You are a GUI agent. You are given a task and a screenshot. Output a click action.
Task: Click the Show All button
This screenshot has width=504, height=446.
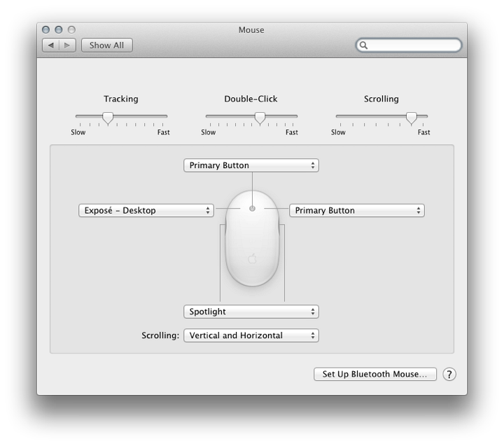click(106, 46)
